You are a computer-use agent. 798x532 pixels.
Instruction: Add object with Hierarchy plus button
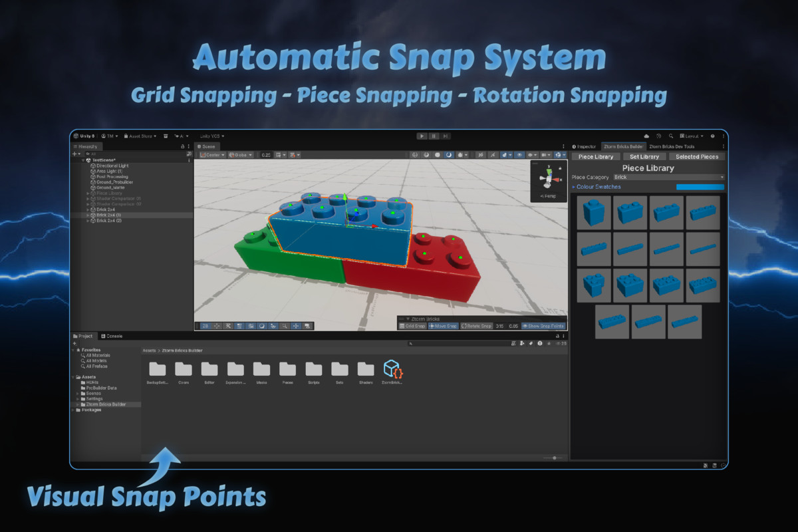pos(76,154)
